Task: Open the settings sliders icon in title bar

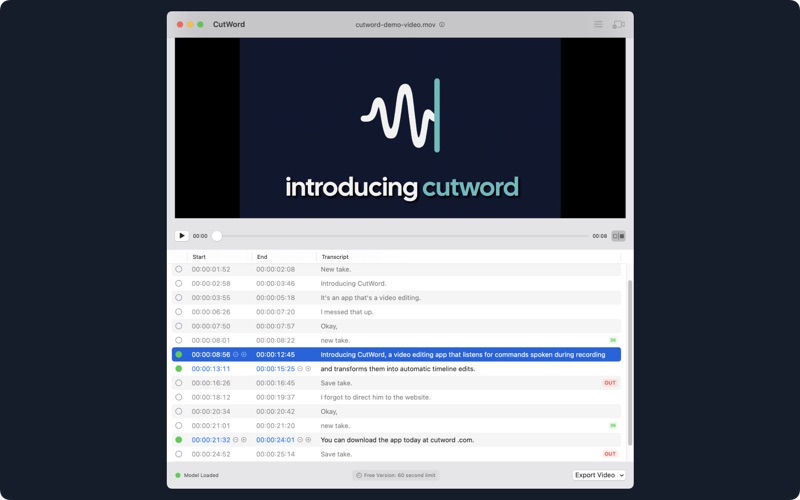Action: [x=598, y=24]
